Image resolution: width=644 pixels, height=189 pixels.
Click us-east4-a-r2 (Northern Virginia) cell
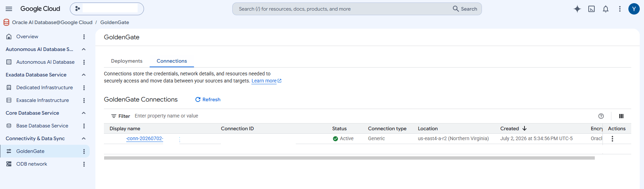453,138
